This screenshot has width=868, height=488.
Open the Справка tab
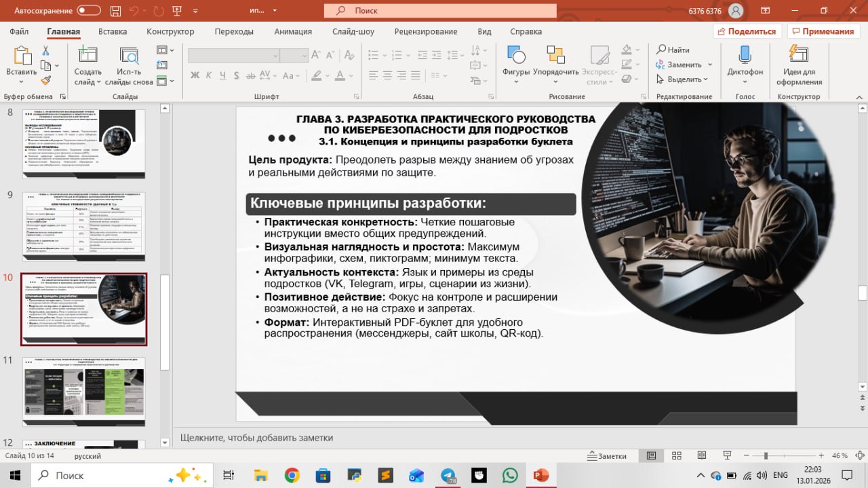coord(526,31)
